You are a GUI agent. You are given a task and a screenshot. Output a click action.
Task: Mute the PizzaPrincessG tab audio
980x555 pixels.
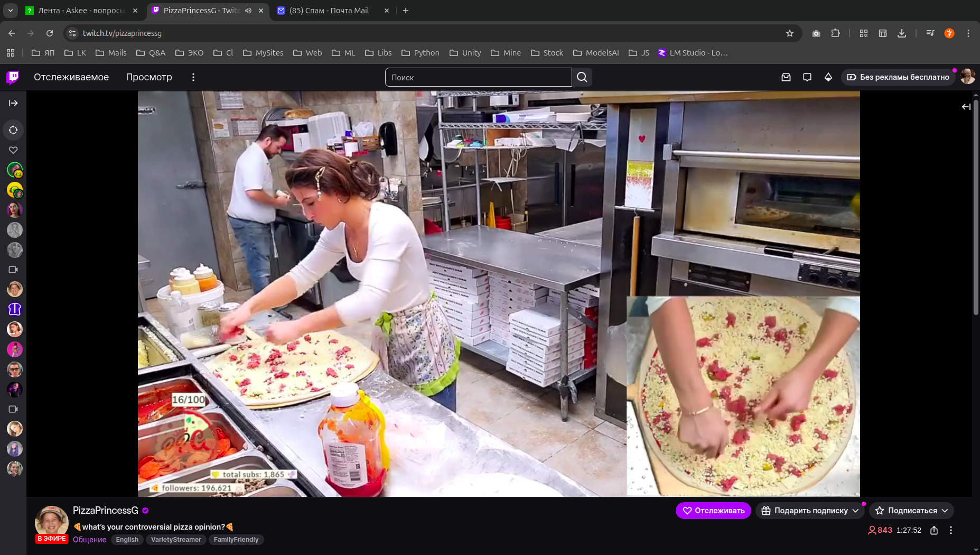(x=248, y=11)
